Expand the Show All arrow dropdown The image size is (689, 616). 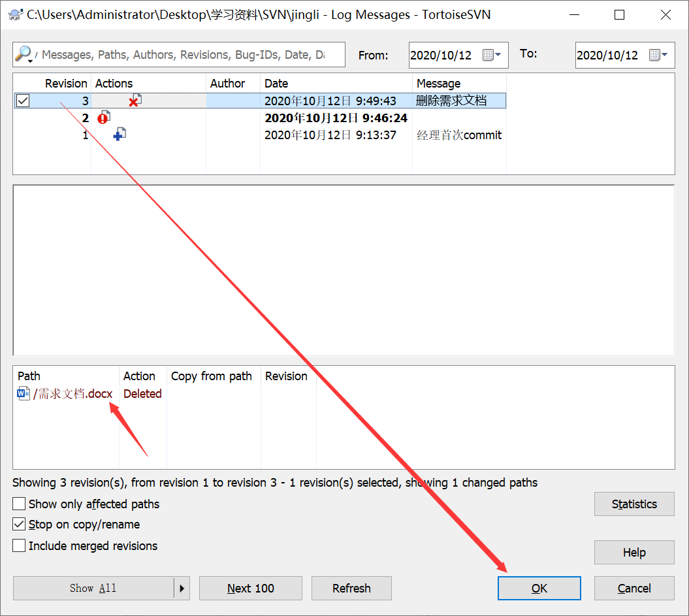click(x=182, y=588)
